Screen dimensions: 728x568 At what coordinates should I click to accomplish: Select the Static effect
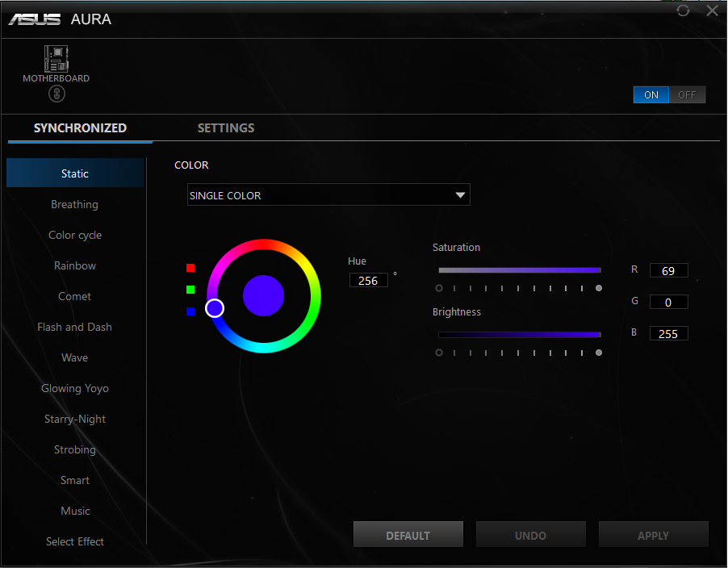(x=75, y=173)
